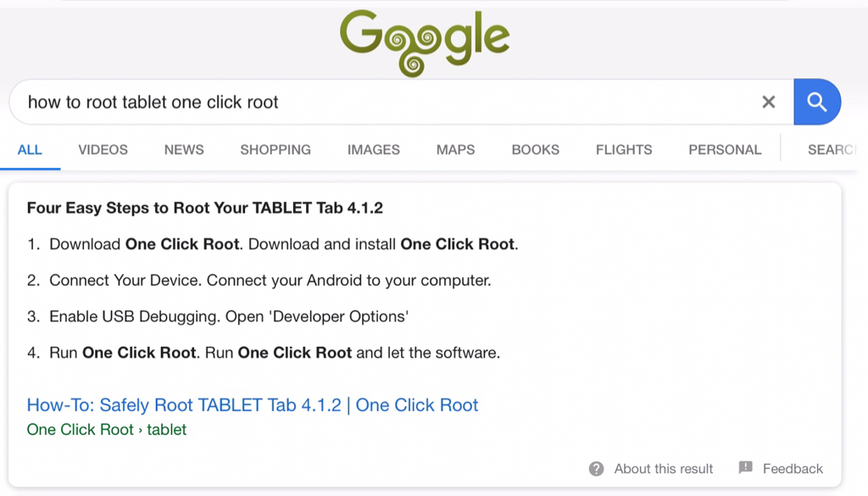Click the feedback flag icon
The height and width of the screenshot is (496, 868).
pos(746,468)
